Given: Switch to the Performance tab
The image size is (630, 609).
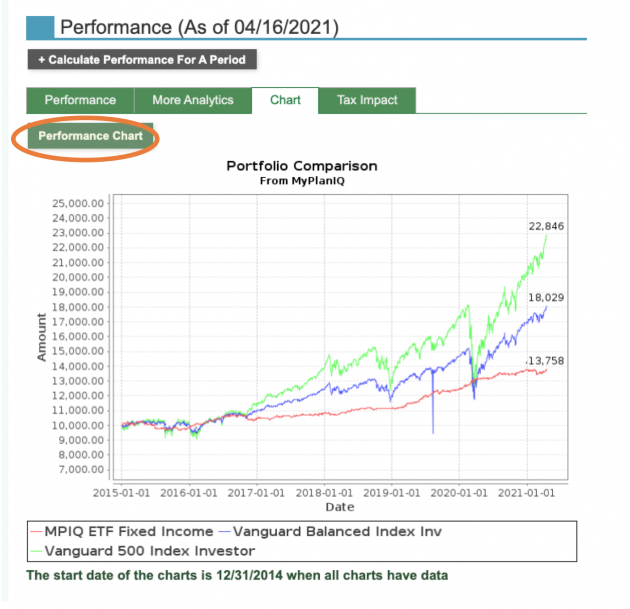Looking at the screenshot, I should click(x=80, y=100).
